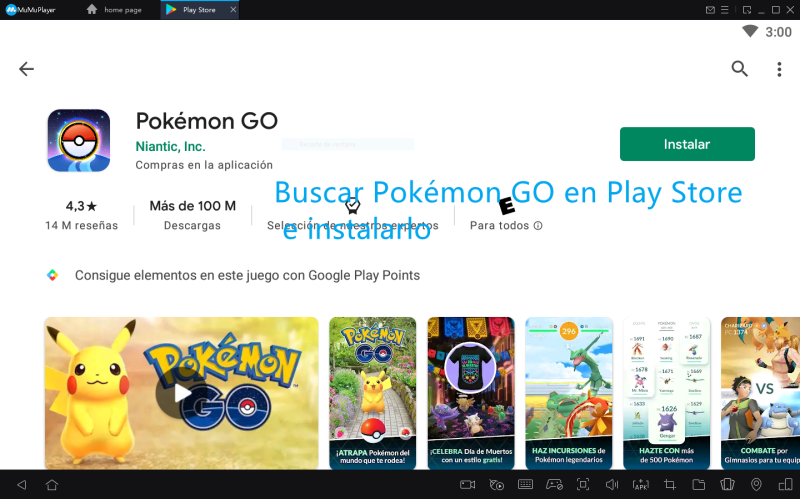Open the shared folder icon
The width and height of the screenshot is (800, 499).
pos(699,485)
